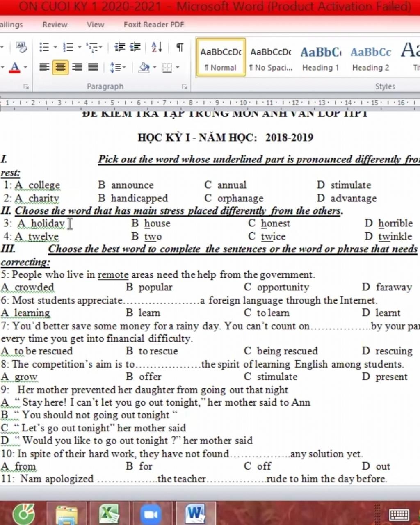
Task: Open the Multilevel List dropdown arrow
Action: point(100,48)
